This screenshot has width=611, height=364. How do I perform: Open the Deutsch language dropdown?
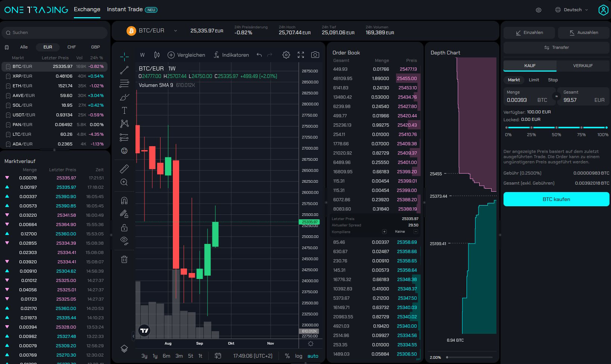[x=571, y=10]
